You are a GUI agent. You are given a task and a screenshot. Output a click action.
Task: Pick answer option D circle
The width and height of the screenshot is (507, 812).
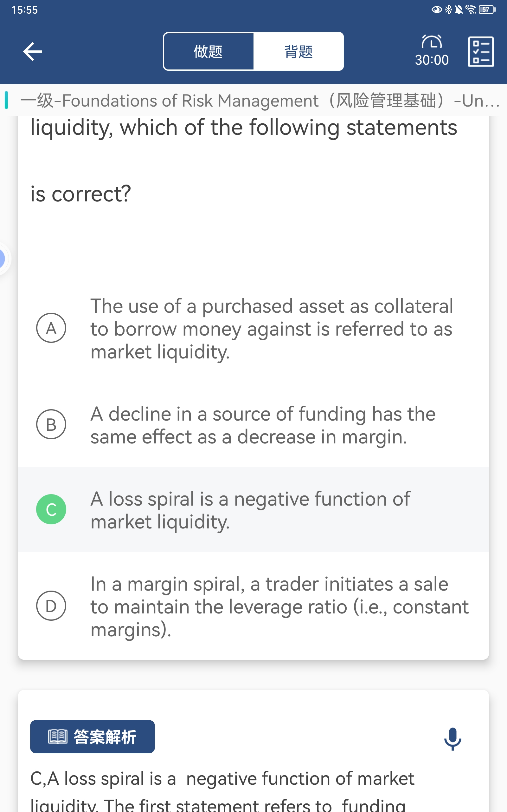[x=51, y=605]
